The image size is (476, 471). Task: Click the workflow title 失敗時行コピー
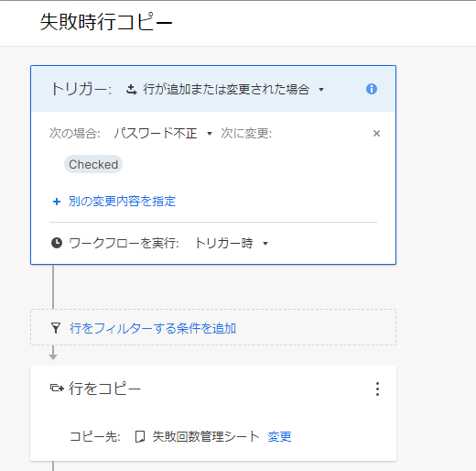(x=106, y=22)
